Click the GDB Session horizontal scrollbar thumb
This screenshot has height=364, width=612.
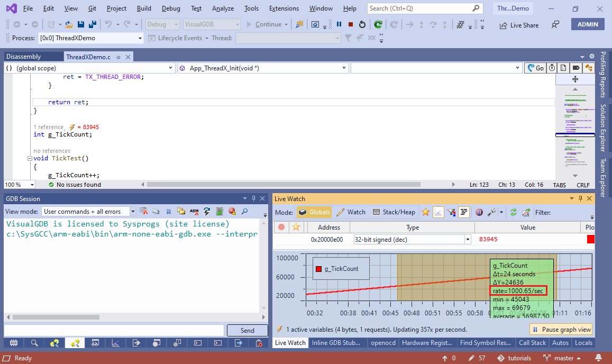coord(56,317)
